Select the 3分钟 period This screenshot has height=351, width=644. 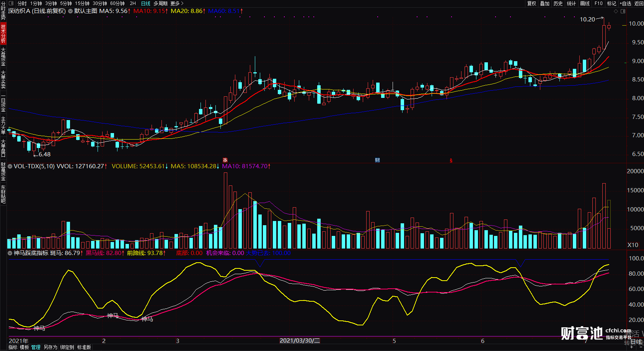click(51, 3)
